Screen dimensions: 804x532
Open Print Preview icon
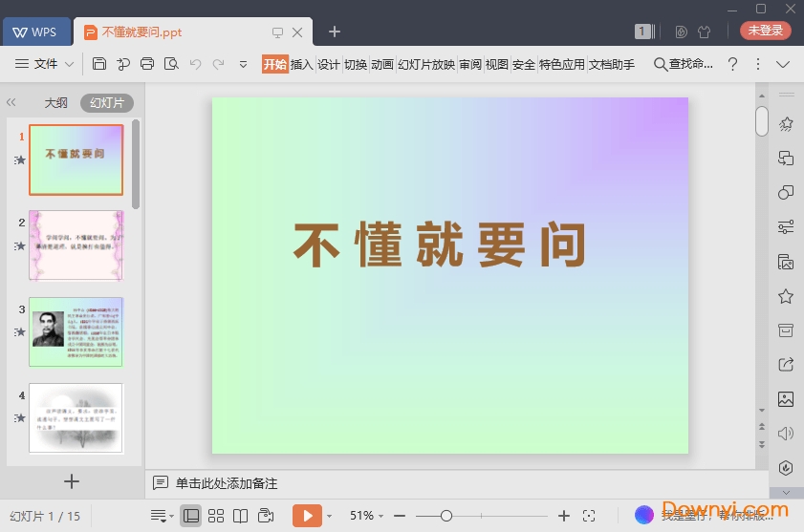171,64
